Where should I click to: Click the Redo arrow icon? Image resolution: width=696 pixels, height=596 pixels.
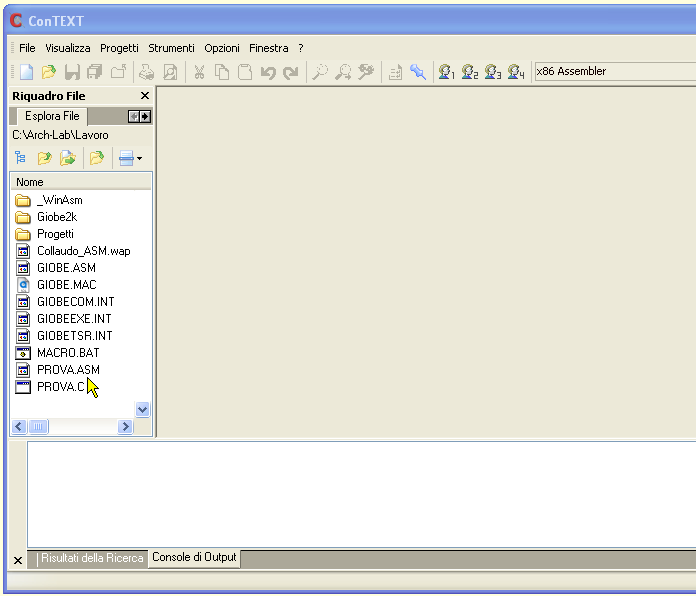click(x=291, y=72)
